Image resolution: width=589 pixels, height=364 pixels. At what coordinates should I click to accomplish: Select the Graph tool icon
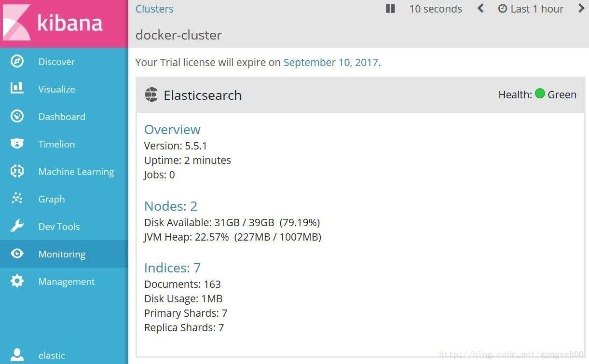(17, 199)
